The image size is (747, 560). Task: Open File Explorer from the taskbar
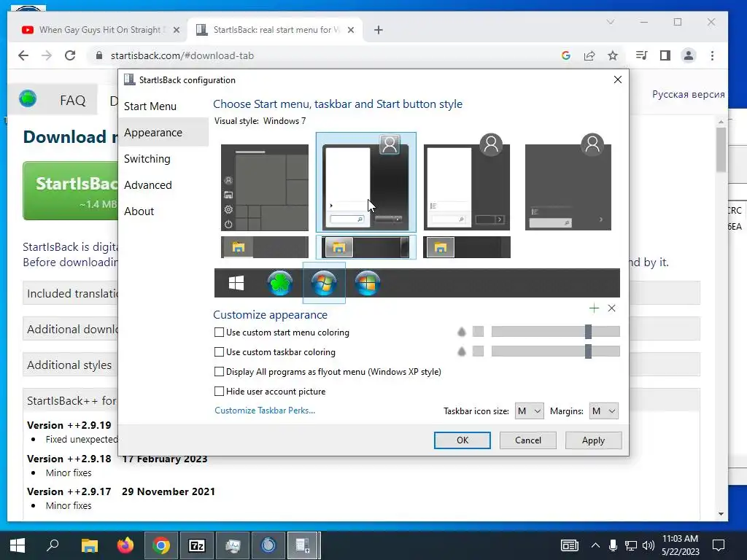point(89,545)
